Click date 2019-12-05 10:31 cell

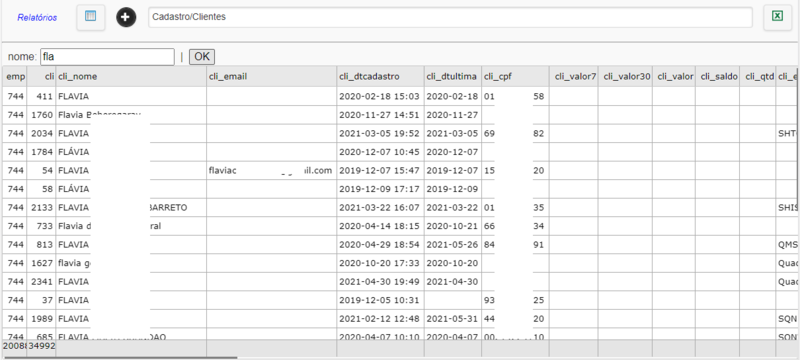point(380,300)
